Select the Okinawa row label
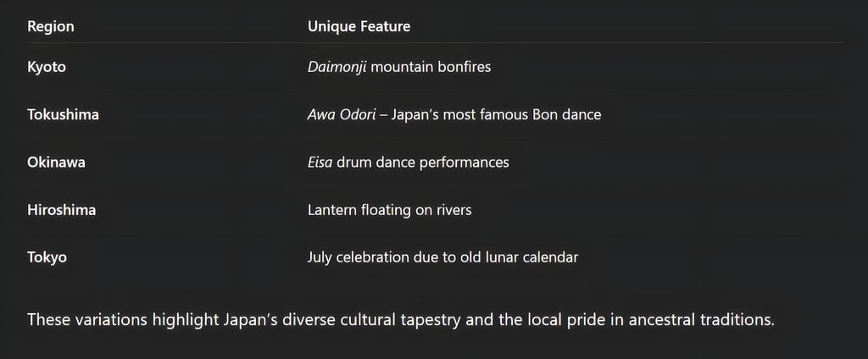Screen dimensions: 868x359 point(56,163)
